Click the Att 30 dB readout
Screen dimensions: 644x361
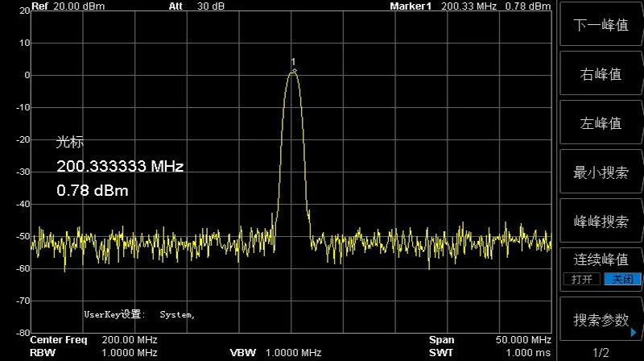[196, 6]
